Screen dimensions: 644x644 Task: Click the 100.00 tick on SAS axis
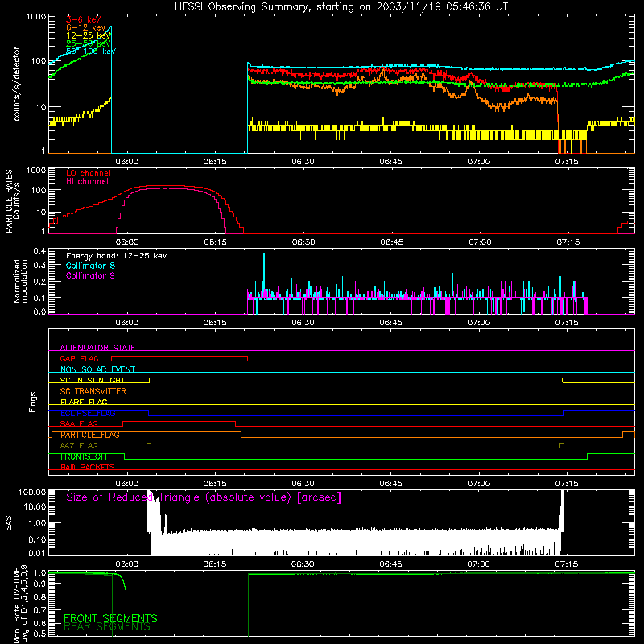click(x=32, y=492)
